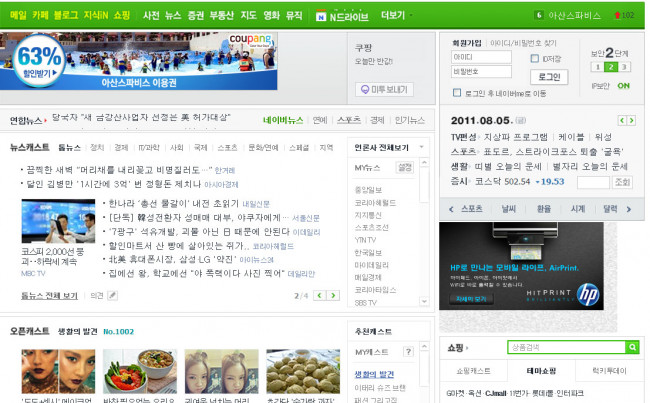Click the MY뉴스 설정 button
Image resolution: width=650 pixels, height=403 pixels.
[x=405, y=168]
